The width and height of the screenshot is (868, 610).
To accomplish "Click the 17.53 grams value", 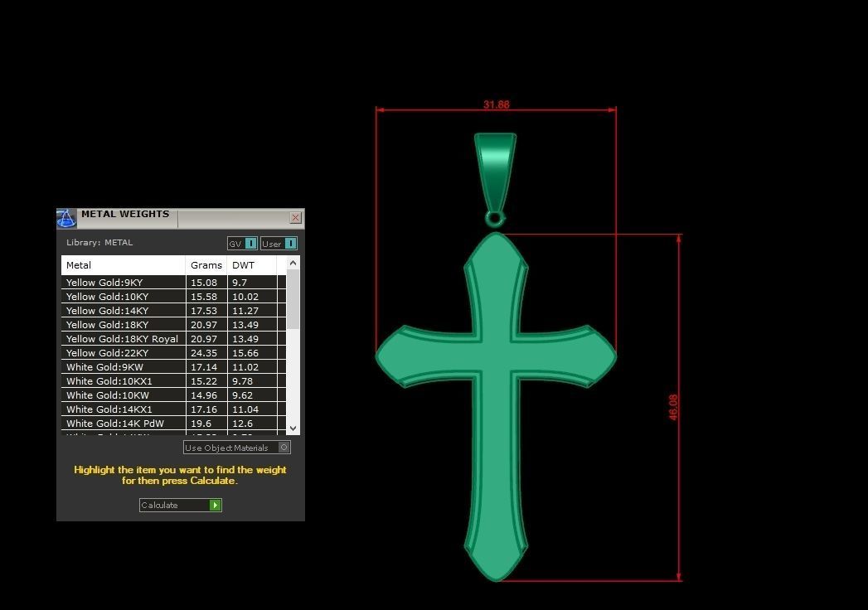I will pyautogui.click(x=204, y=311).
